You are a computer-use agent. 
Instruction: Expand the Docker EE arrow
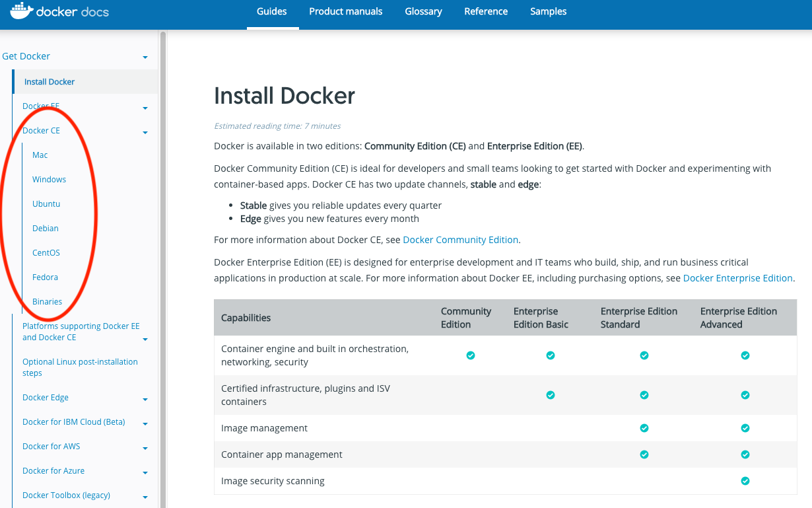pyautogui.click(x=145, y=108)
